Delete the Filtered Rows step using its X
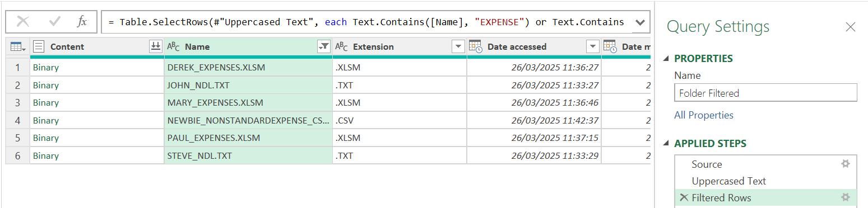Image resolution: width=868 pixels, height=208 pixels. coord(684,197)
